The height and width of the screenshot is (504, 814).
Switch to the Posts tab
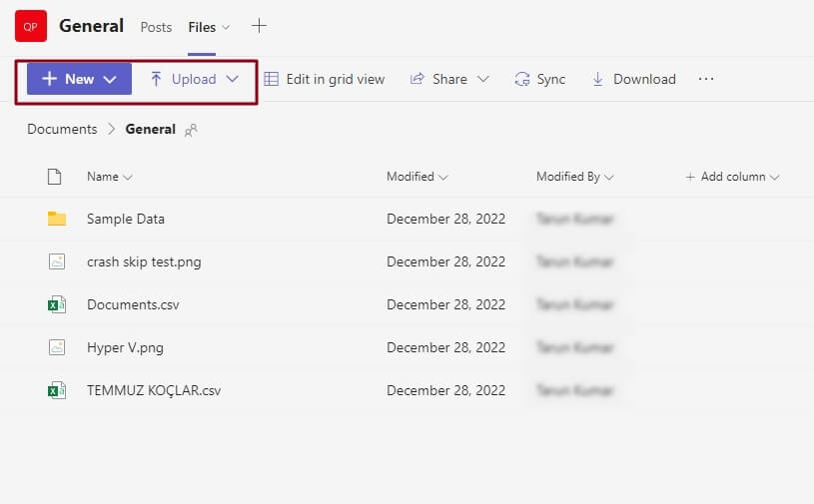[156, 27]
